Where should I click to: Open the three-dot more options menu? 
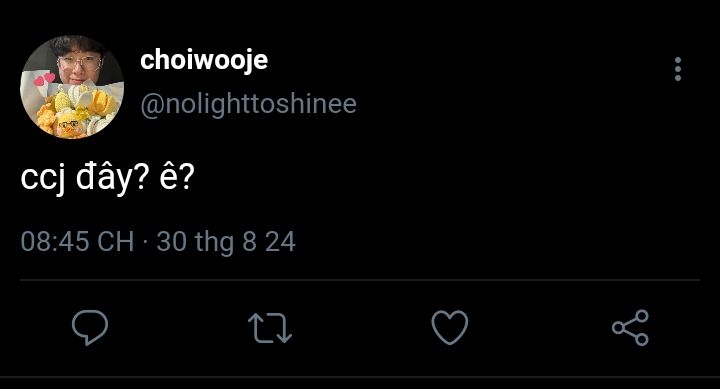[678, 69]
